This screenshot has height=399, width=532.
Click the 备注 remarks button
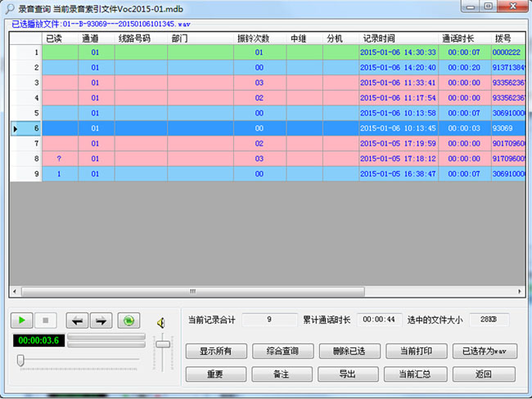[282, 374]
